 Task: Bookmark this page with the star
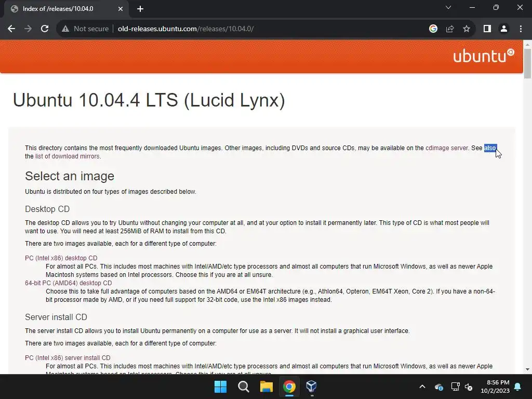pyautogui.click(x=467, y=29)
